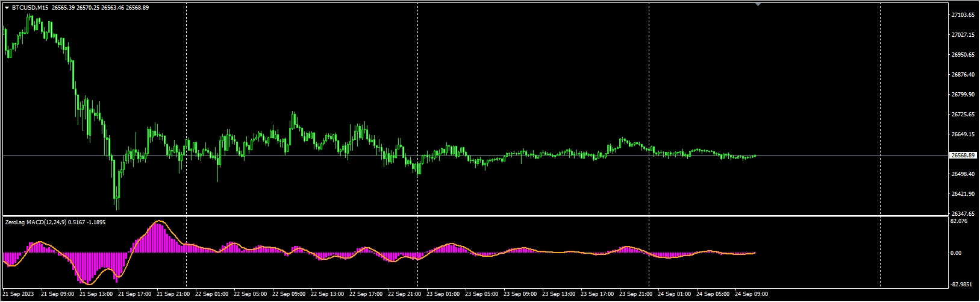Click the 82.076 MACD scale label
Viewport: 980px width, 302px height.
[x=958, y=221]
